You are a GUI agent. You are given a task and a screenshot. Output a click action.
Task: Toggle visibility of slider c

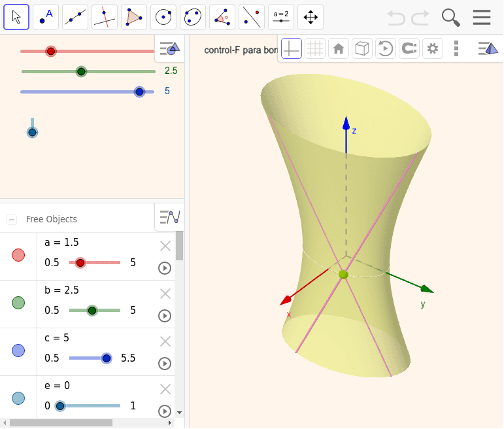[18, 351]
